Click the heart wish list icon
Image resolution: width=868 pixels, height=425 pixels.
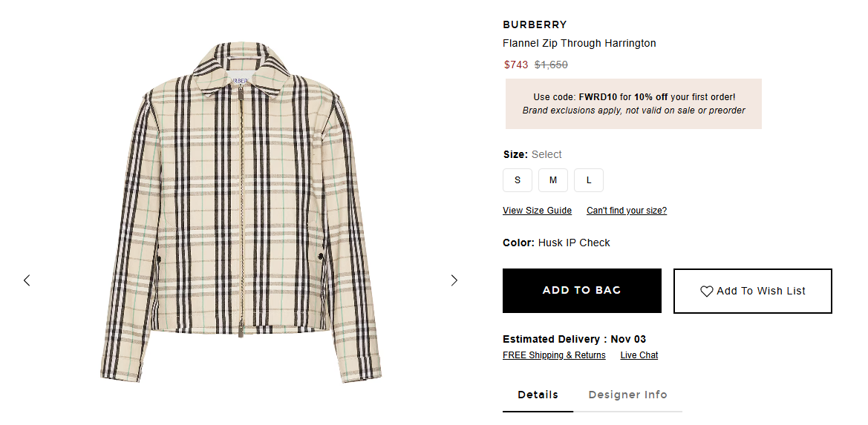pos(707,291)
